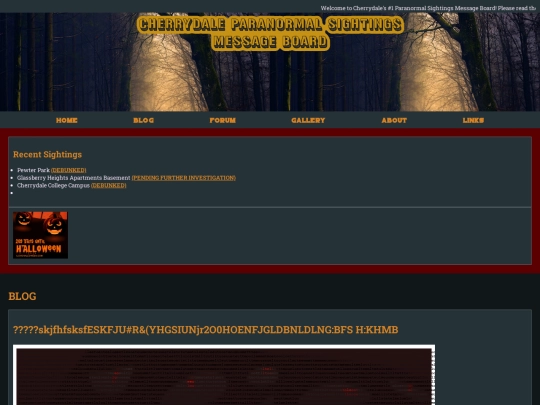Click the DEBUNKED link beside Pewter Park
Image resolution: width=540 pixels, height=405 pixels.
click(x=69, y=170)
